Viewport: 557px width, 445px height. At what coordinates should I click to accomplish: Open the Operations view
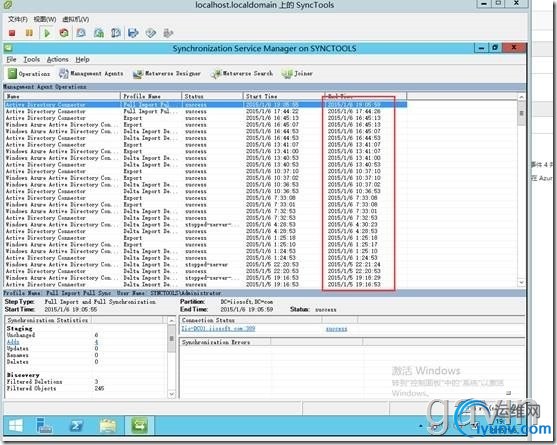(29, 74)
